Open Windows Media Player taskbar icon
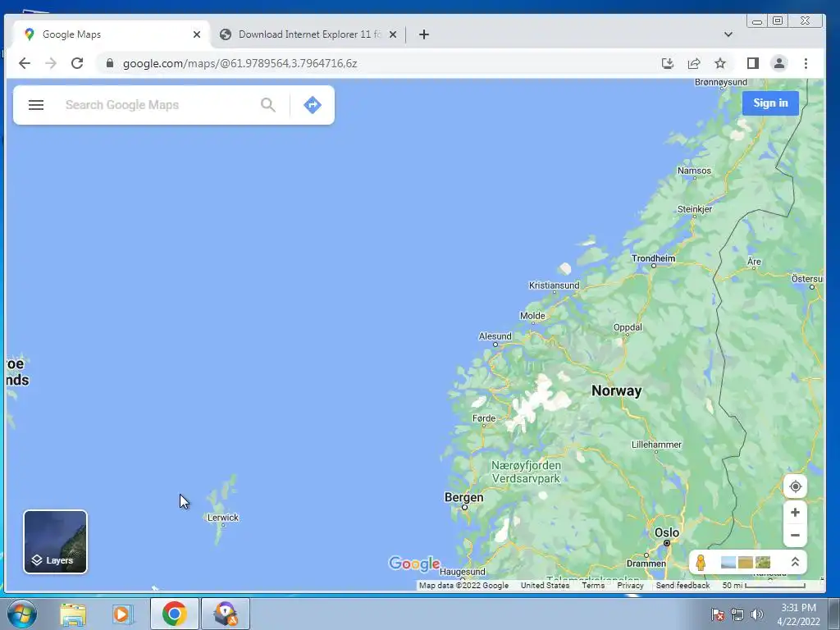Screen dimensions: 840x630 tap(123, 614)
